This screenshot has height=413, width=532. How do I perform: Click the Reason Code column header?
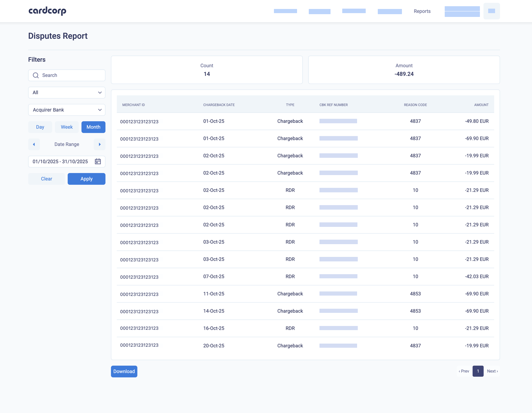415,105
